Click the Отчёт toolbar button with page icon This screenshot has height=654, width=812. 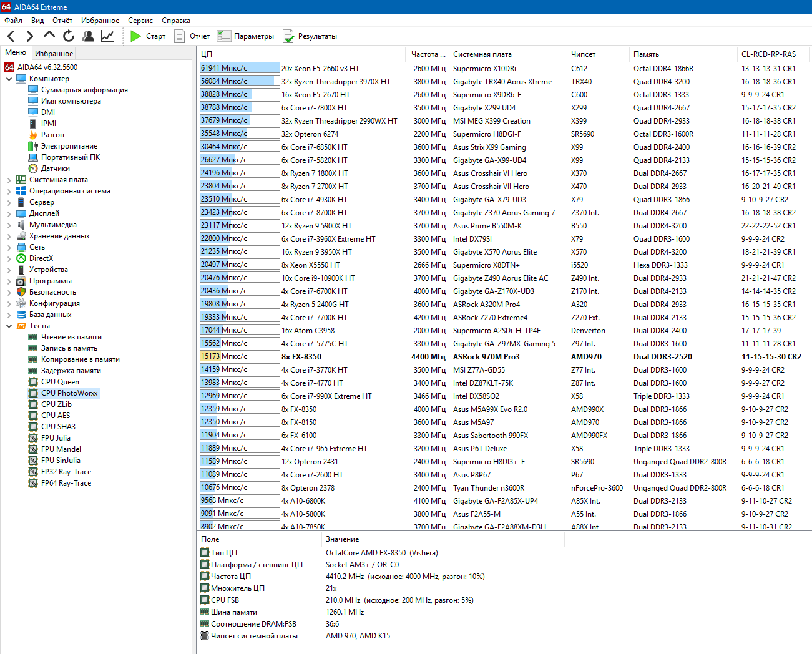click(192, 36)
